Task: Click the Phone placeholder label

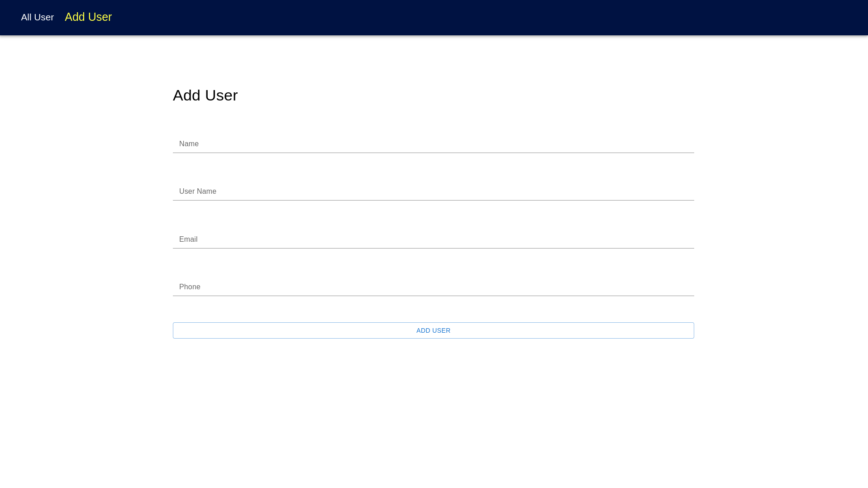Action: [190, 287]
